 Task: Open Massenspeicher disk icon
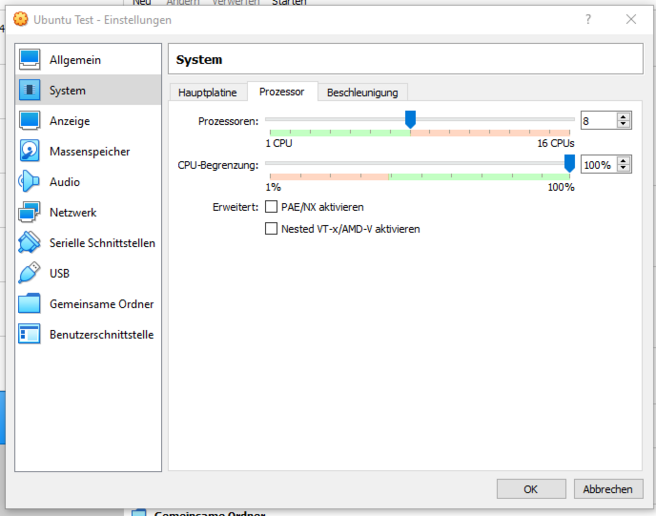point(30,152)
